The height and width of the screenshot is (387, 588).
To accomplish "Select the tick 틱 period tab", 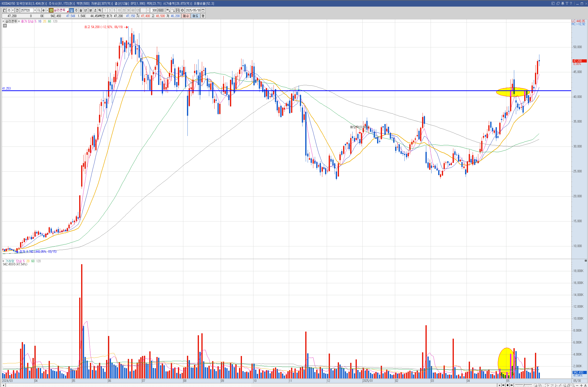I will (x=100, y=10).
